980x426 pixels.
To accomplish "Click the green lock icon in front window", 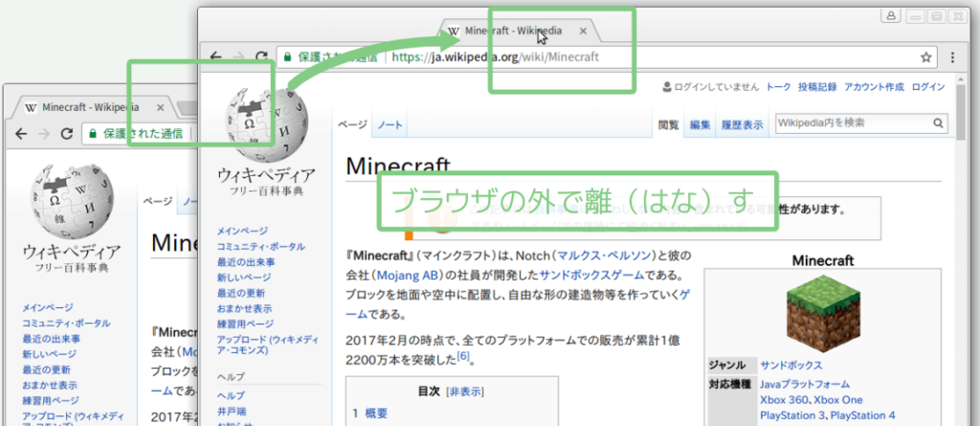I will (287, 56).
